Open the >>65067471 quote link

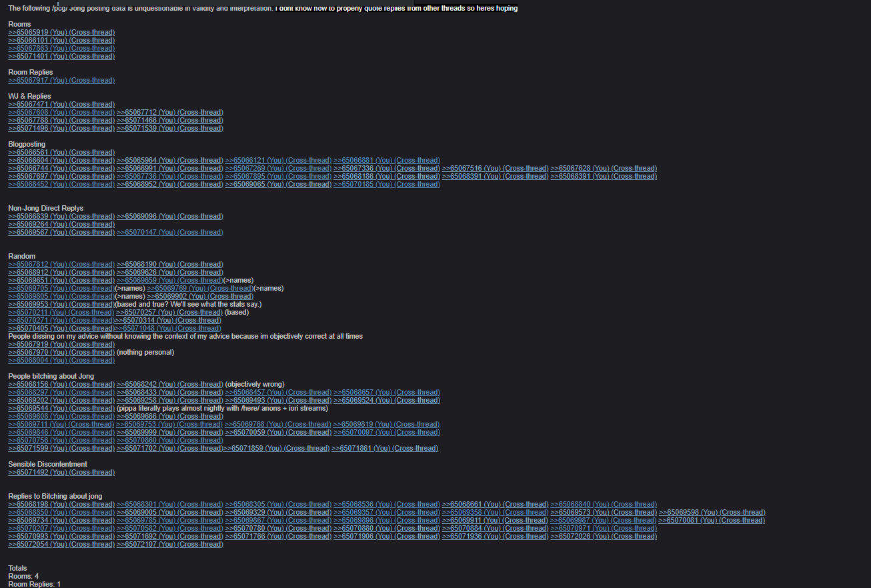pos(61,104)
